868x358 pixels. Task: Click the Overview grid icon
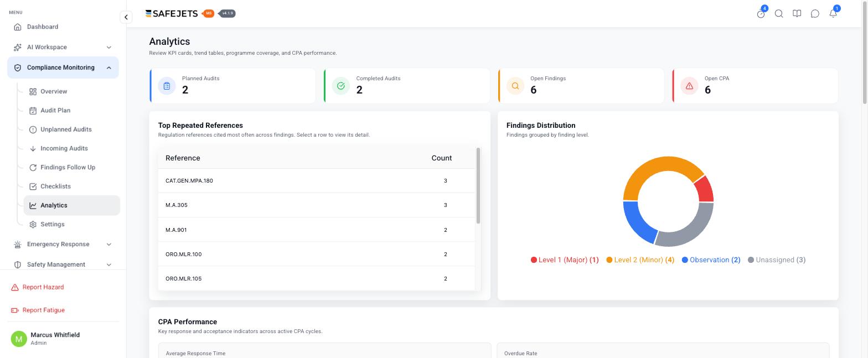pyautogui.click(x=33, y=91)
